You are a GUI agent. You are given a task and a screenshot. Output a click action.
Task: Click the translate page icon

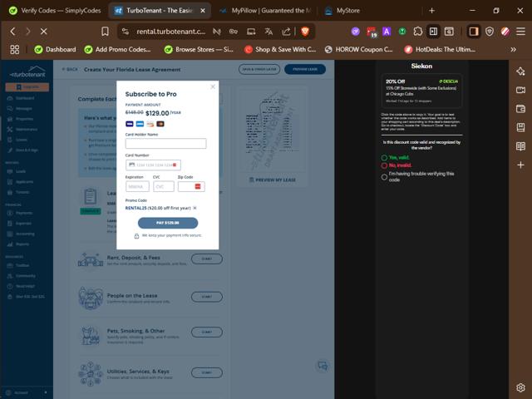coord(268,32)
